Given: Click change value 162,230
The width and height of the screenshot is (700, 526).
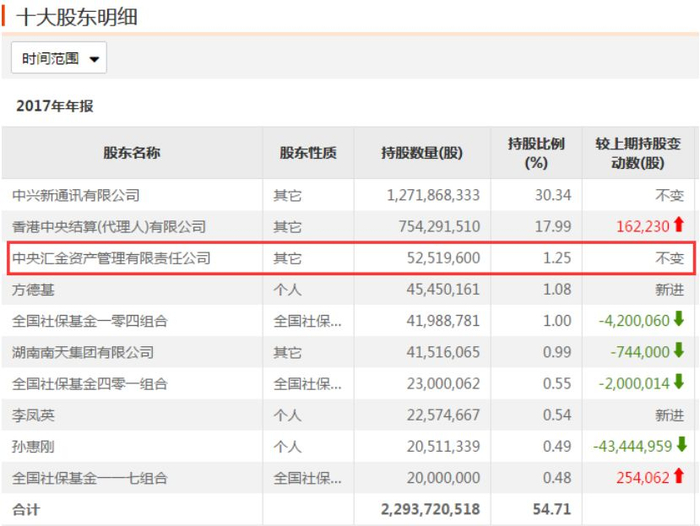Looking at the screenshot, I should point(643,226).
